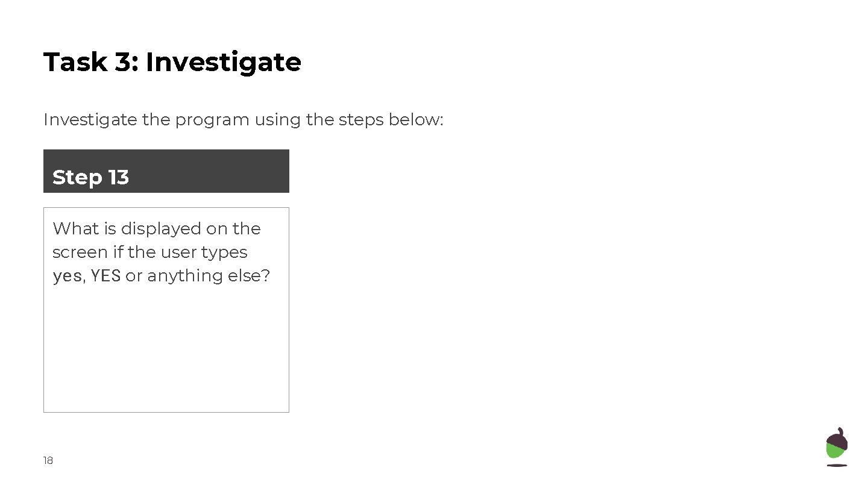Click the dark shadow beneath the acorn logo
This screenshot has height=488, width=868.
837,465
